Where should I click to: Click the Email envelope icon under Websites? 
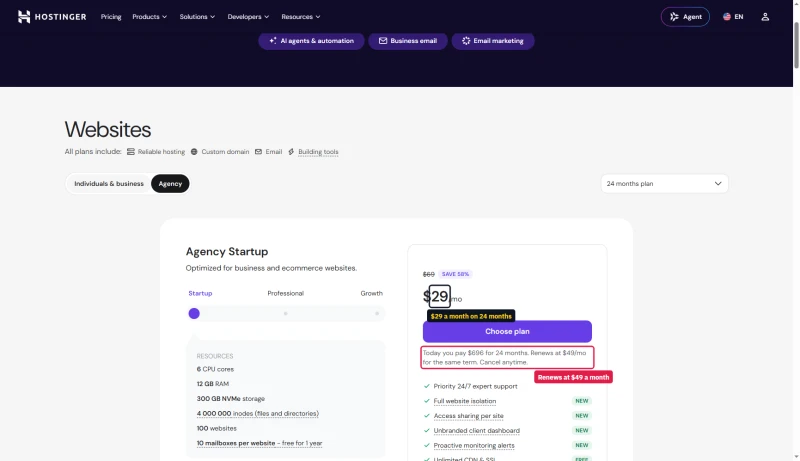pyautogui.click(x=258, y=151)
